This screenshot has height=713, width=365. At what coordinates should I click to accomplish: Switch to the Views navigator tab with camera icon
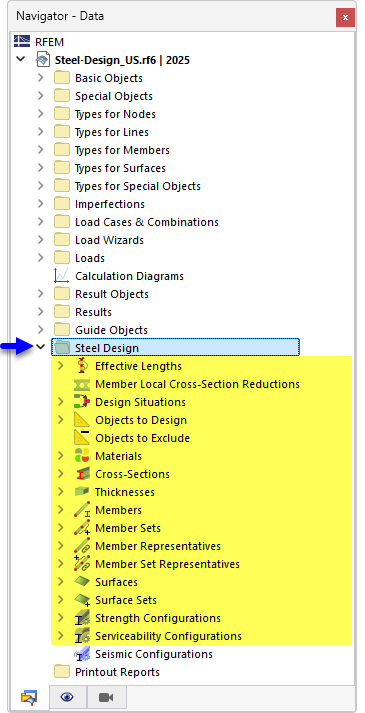click(105, 697)
